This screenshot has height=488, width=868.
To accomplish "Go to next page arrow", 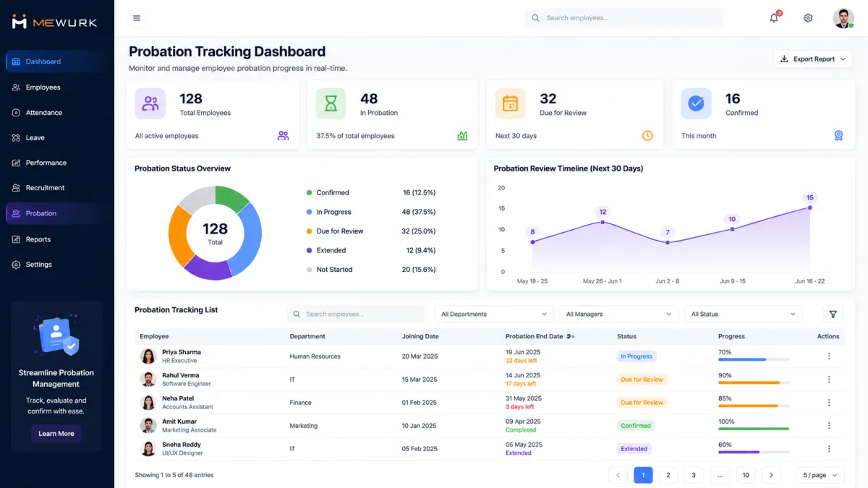I will click(x=771, y=475).
